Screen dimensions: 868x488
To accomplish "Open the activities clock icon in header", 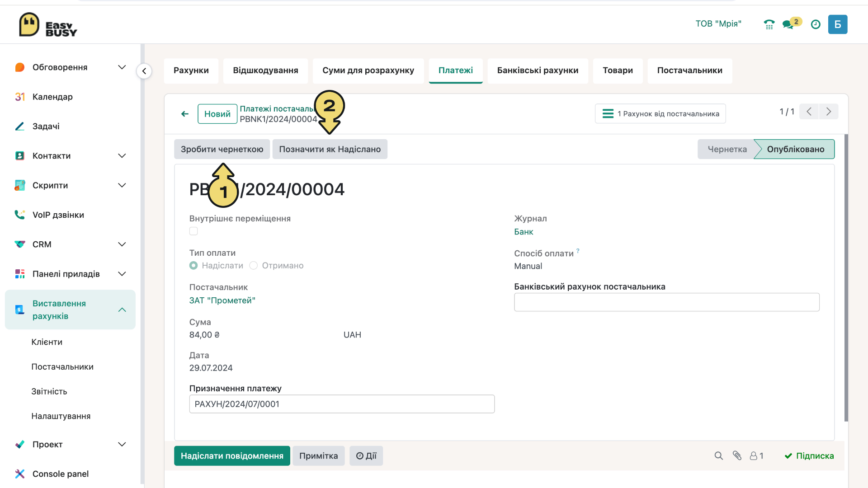I will coord(816,24).
